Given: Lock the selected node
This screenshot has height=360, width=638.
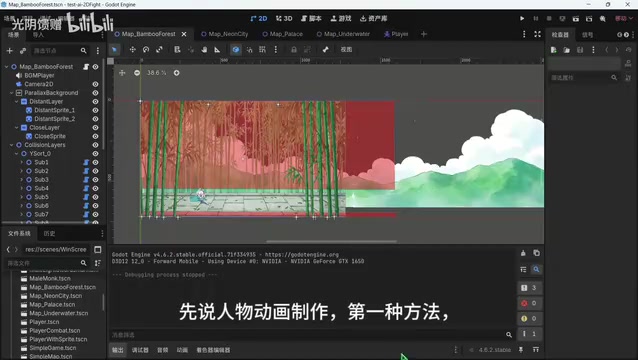Looking at the screenshot, I should [294, 50].
